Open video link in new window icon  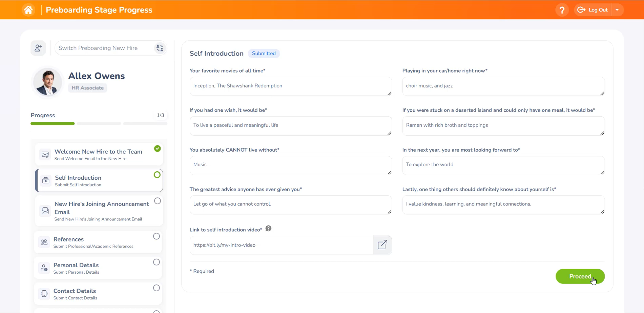pos(382,245)
